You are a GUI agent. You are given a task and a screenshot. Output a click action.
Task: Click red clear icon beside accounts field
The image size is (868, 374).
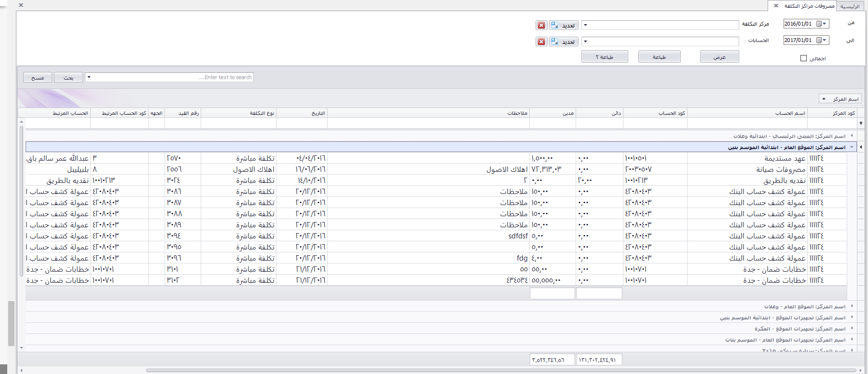coord(541,42)
